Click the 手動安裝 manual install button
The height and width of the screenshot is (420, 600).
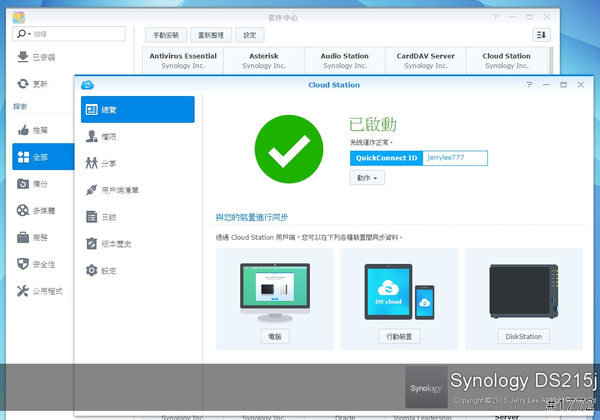click(165, 35)
